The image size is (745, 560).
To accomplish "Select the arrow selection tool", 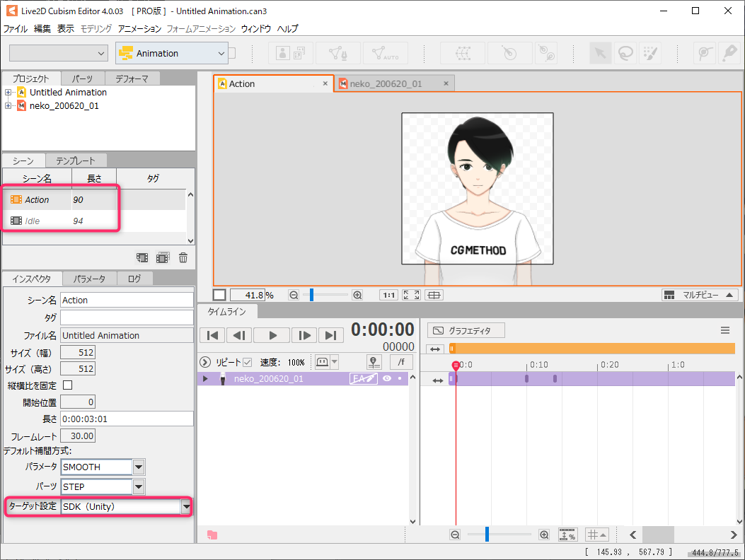I will [x=601, y=53].
